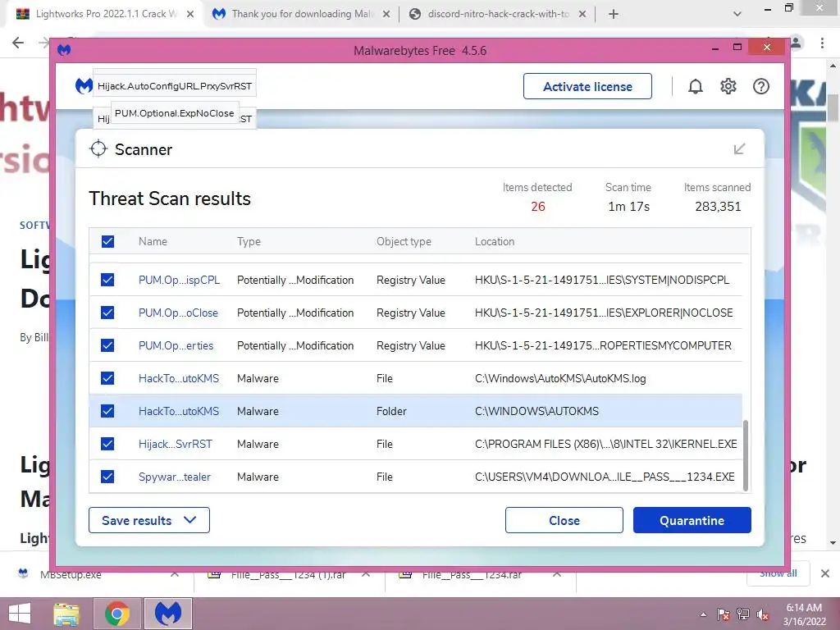The width and height of the screenshot is (840, 630).
Task: Click the Malwarebytes logo in title bar
Action: [x=64, y=50]
